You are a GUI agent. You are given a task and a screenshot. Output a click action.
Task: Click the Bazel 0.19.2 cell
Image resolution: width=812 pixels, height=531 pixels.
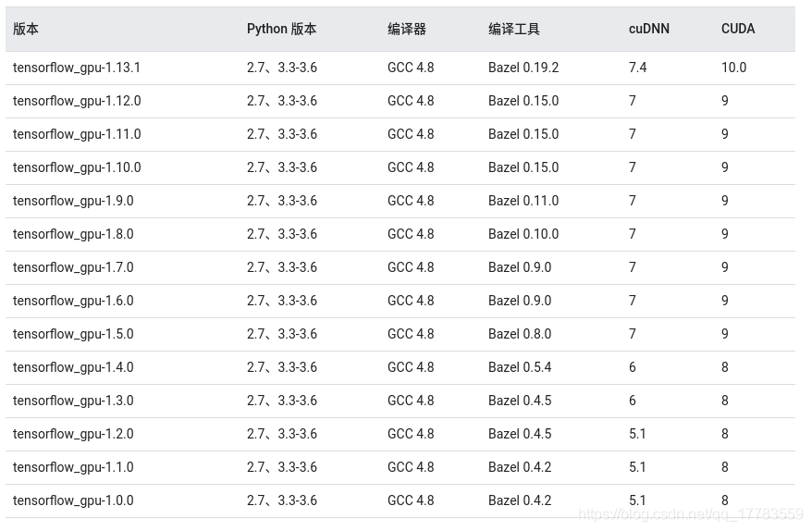coord(523,68)
